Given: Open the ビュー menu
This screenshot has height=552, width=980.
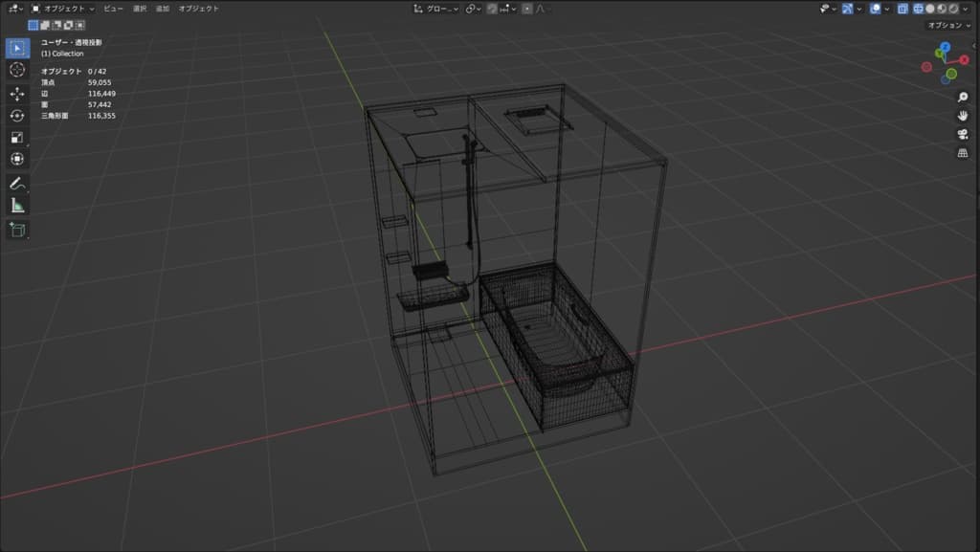Looking at the screenshot, I should 113,9.
